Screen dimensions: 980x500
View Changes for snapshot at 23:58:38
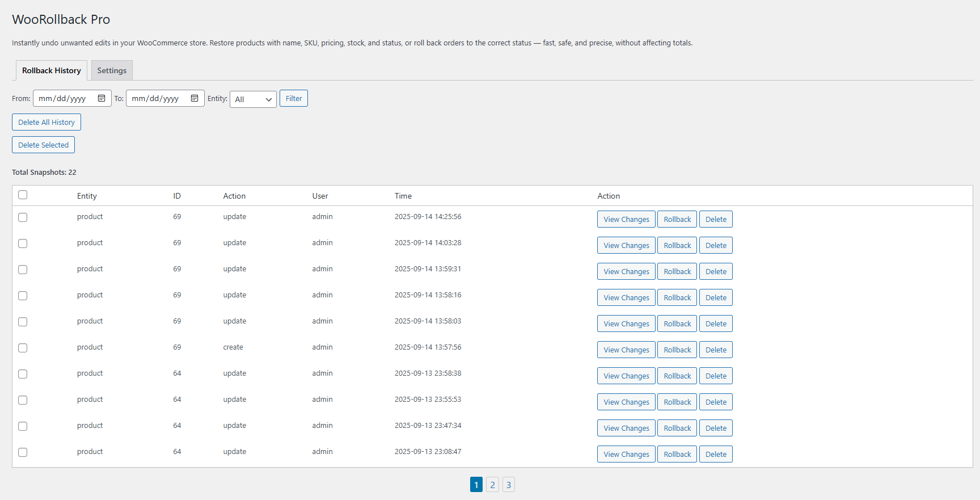point(626,376)
